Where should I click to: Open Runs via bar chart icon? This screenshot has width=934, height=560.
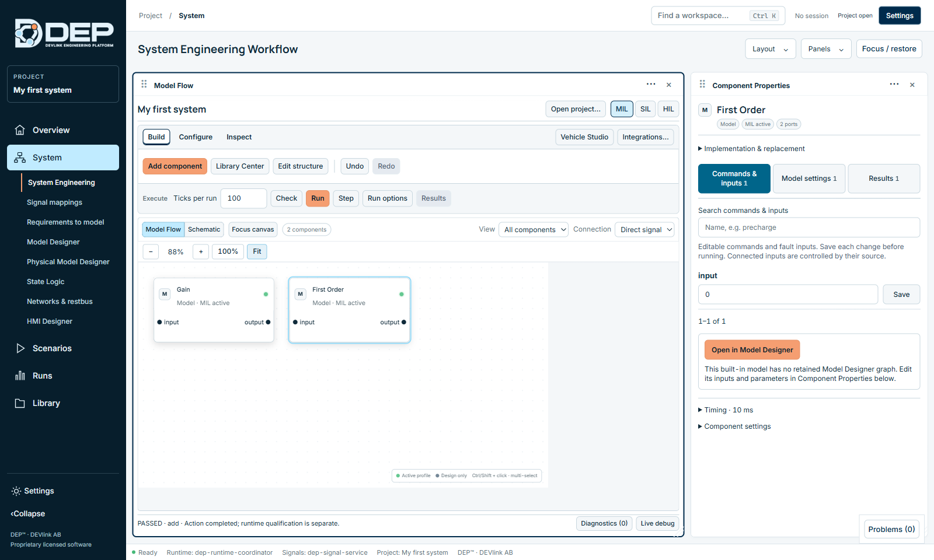pyautogui.click(x=20, y=376)
